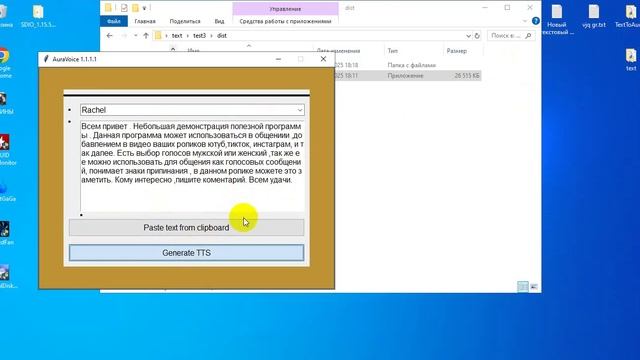The width and height of the screenshot is (640, 360).
Task: Click the Управление contextual tab header
Action: pyautogui.click(x=285, y=9)
